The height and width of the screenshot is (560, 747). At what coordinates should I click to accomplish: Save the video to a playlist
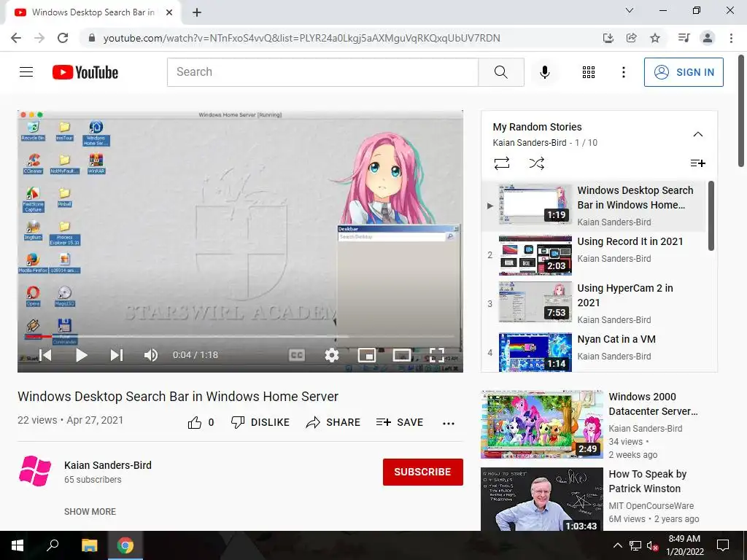(399, 422)
